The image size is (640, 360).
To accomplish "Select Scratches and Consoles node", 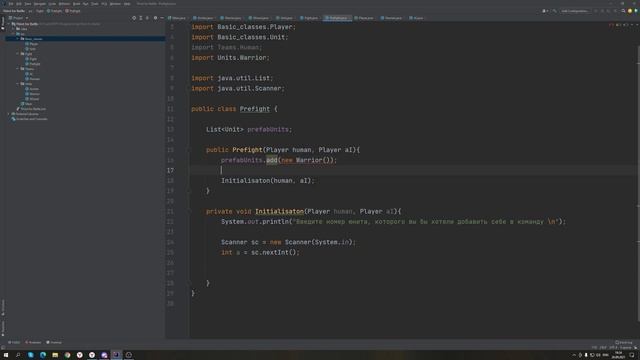I will tap(29, 119).
